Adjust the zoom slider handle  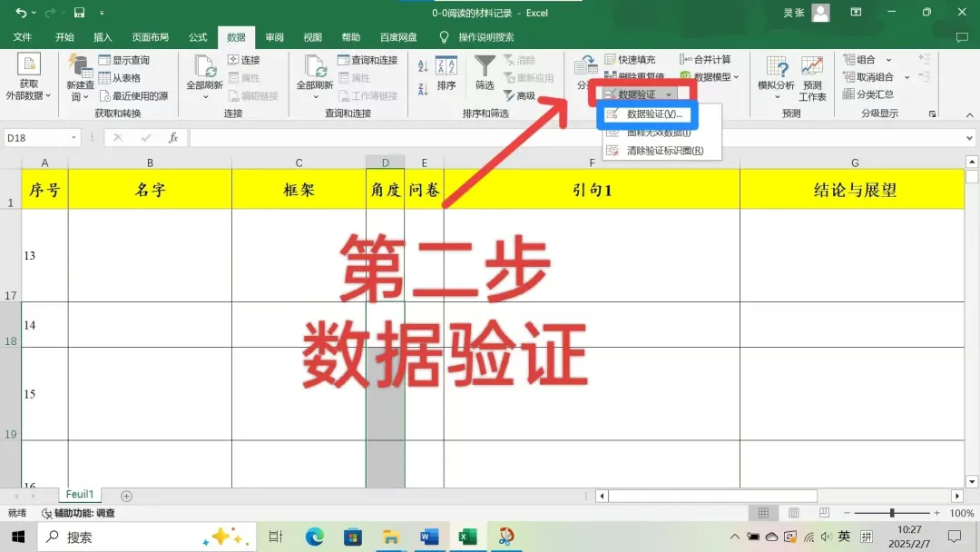coord(892,513)
